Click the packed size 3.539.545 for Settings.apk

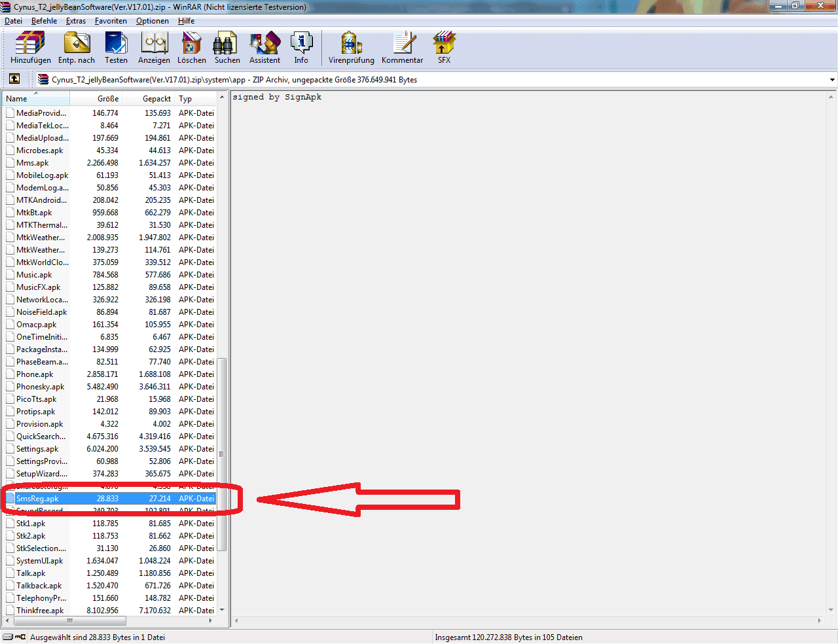tap(155, 449)
